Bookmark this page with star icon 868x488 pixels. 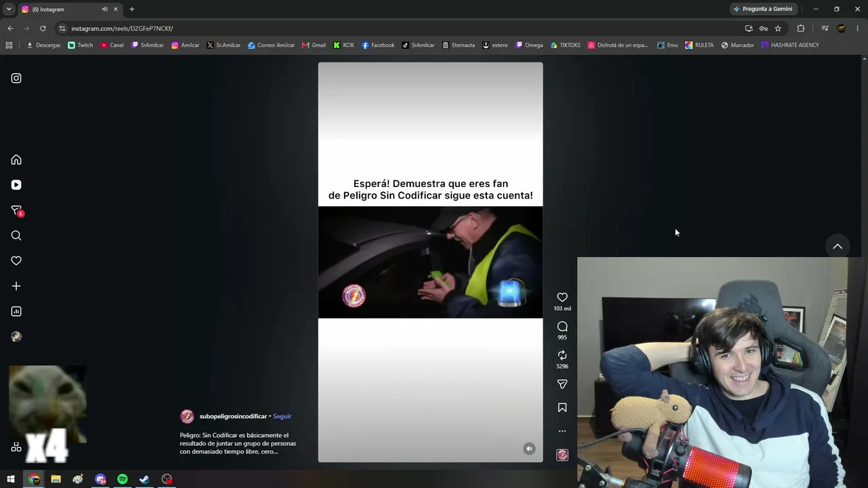click(778, 28)
